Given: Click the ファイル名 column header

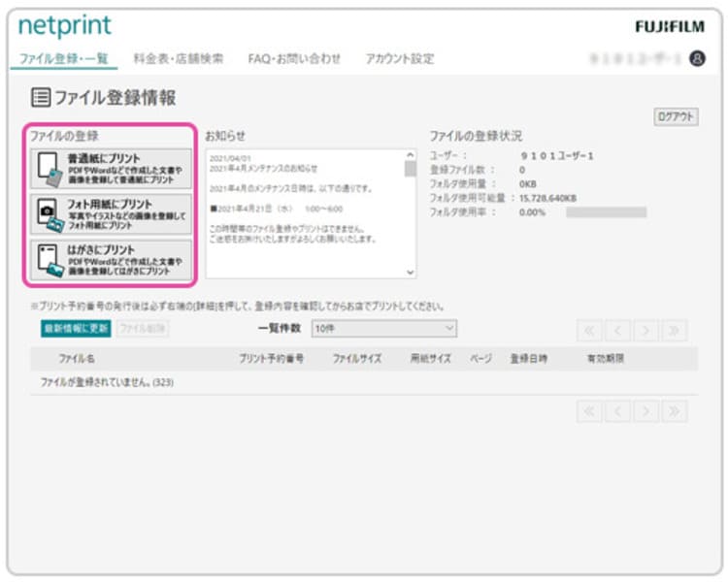Looking at the screenshot, I should pos(77,358).
